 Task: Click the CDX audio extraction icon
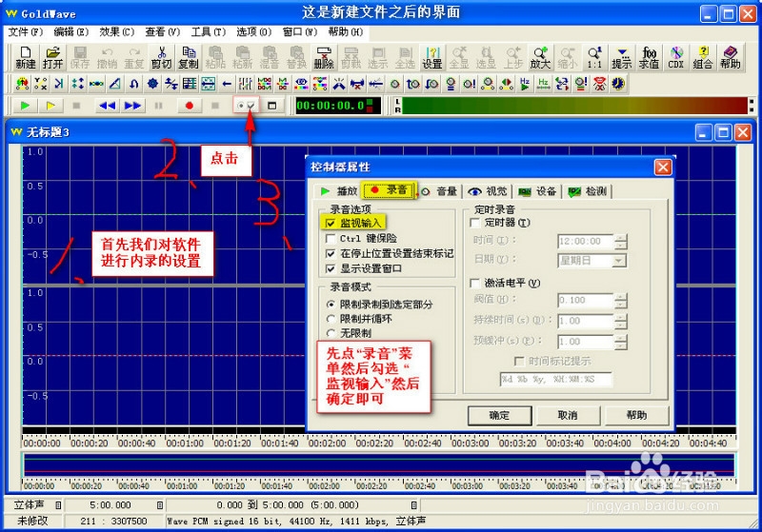(676, 57)
